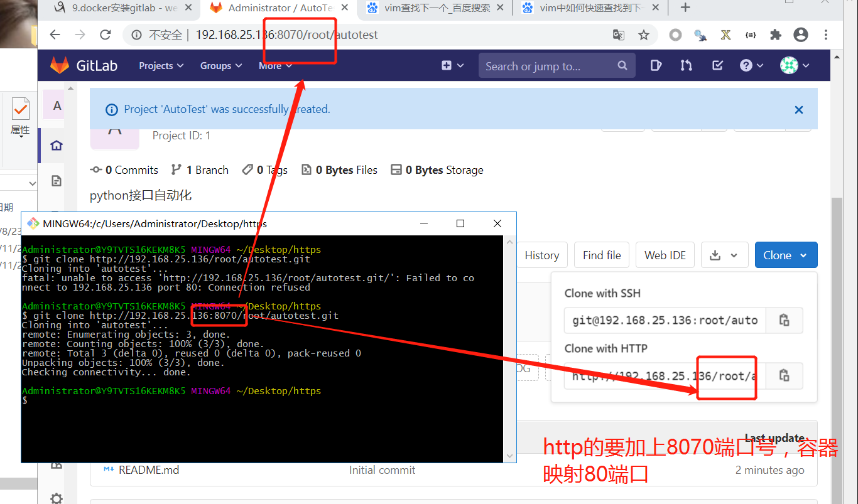Open the More menu in GitLab navbar
858x504 pixels.
click(275, 65)
